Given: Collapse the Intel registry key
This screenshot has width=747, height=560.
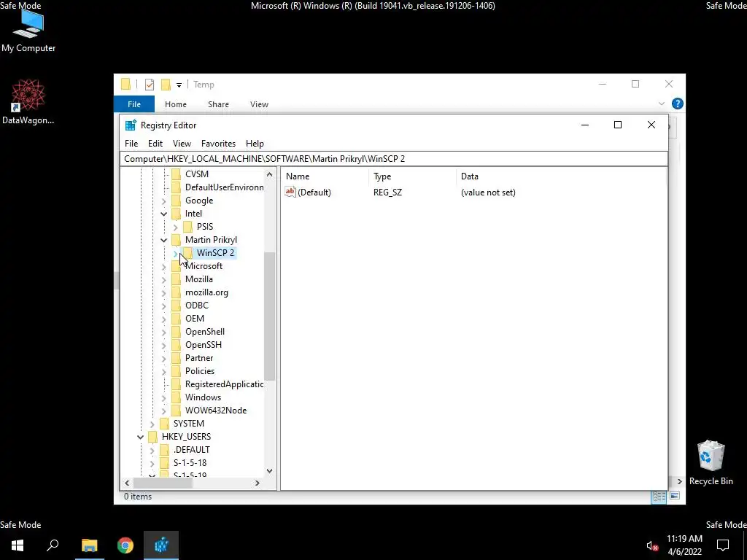Looking at the screenshot, I should click(164, 214).
